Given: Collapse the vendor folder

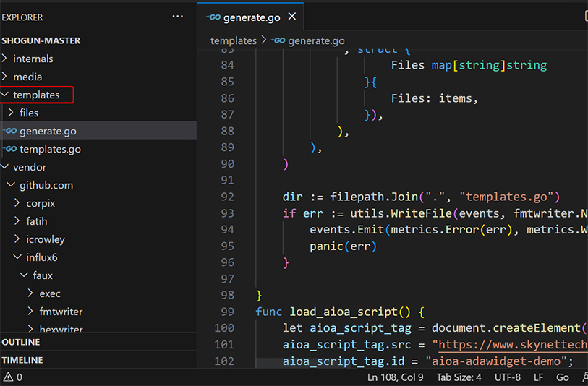Looking at the screenshot, I should [x=29, y=167].
